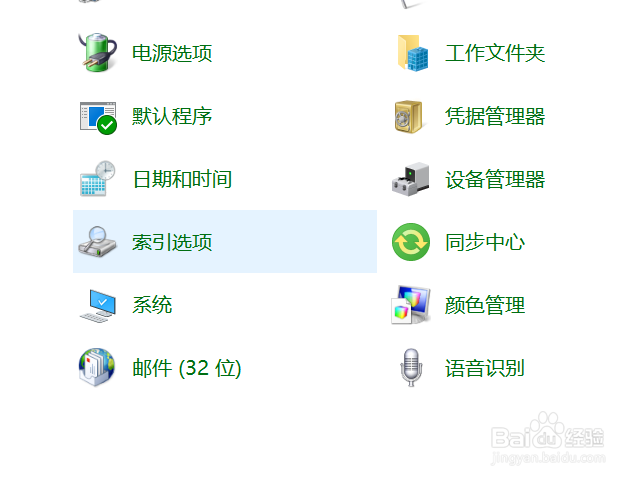Open the 设备管理器 text link
The width and height of the screenshot is (640, 480).
[495, 179]
